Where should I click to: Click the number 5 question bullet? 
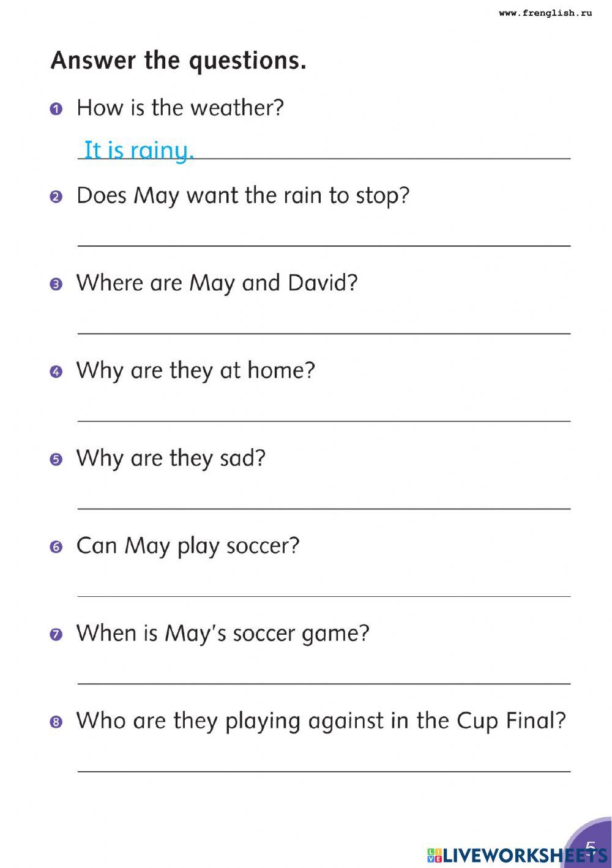click(x=56, y=460)
